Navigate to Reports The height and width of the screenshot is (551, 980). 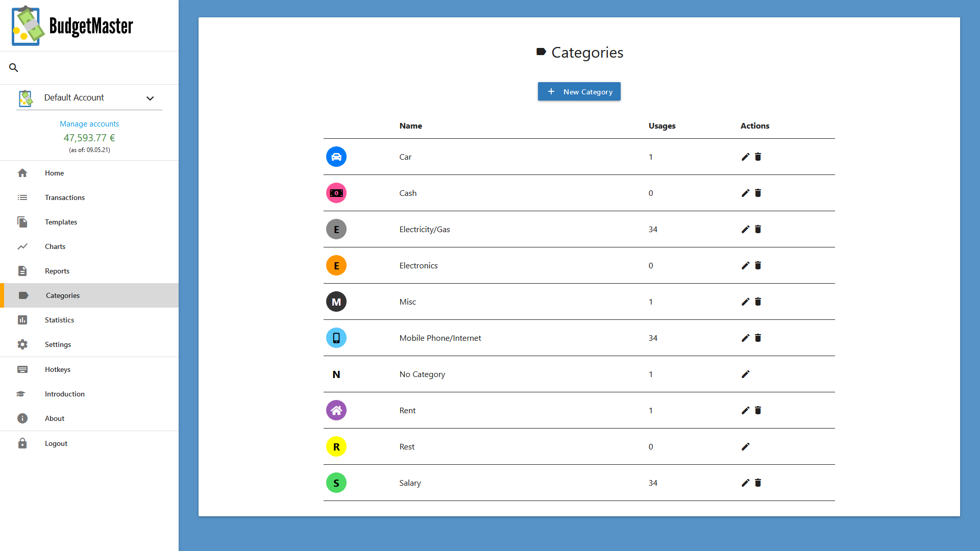click(x=89, y=271)
